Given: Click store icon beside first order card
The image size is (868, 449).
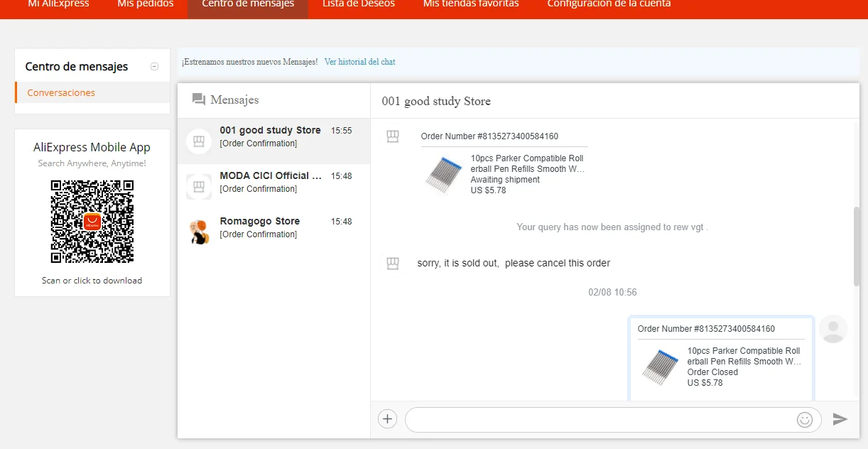Looking at the screenshot, I should [392, 136].
